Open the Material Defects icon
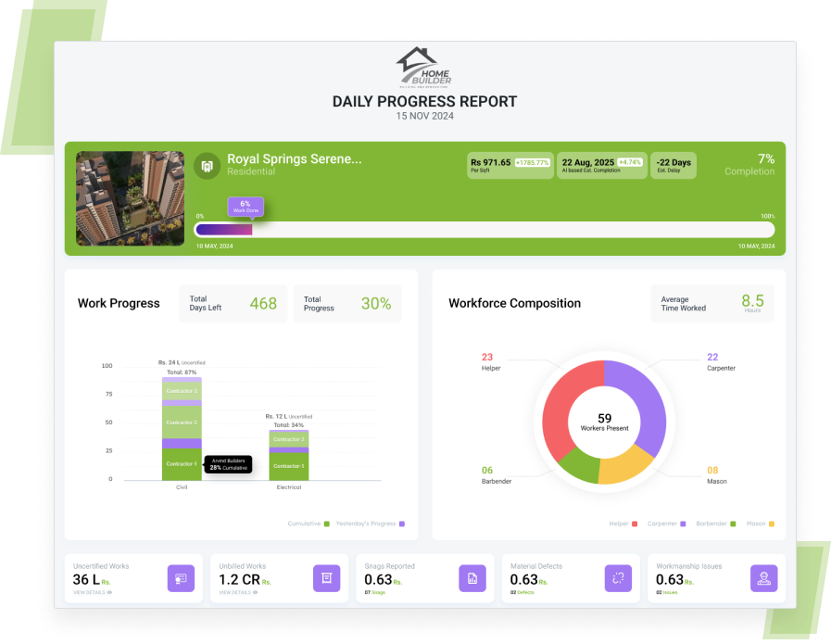831x644 pixels. [618, 578]
